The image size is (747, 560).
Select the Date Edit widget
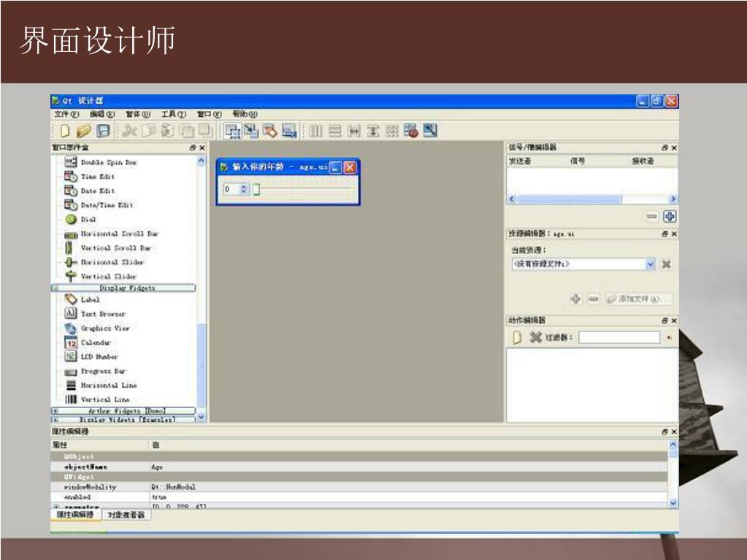pyautogui.click(x=90, y=191)
